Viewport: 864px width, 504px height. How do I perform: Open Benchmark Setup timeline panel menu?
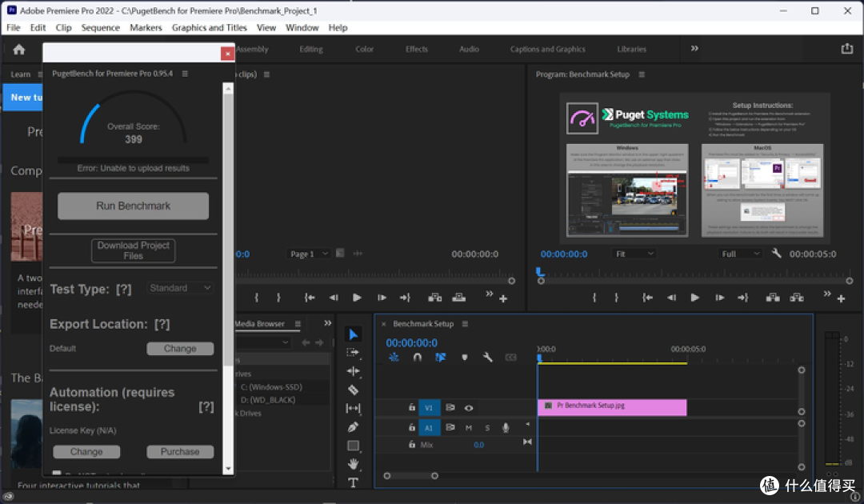465,324
